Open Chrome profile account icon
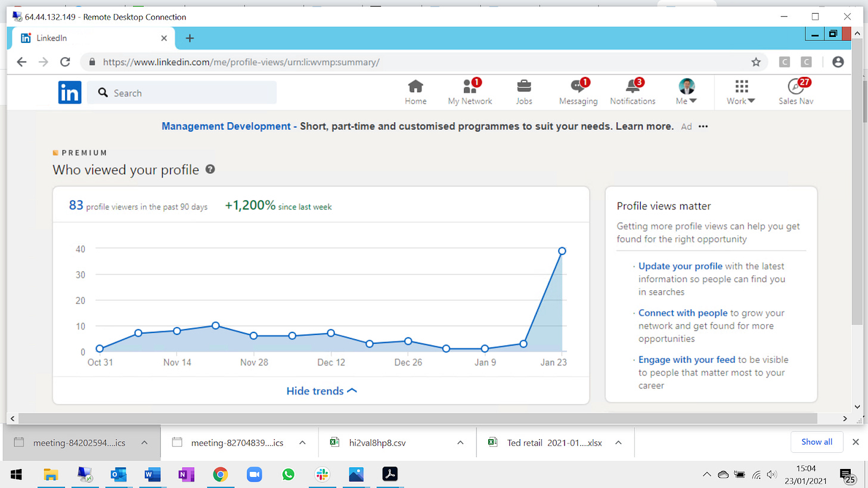The image size is (868, 488). click(838, 62)
